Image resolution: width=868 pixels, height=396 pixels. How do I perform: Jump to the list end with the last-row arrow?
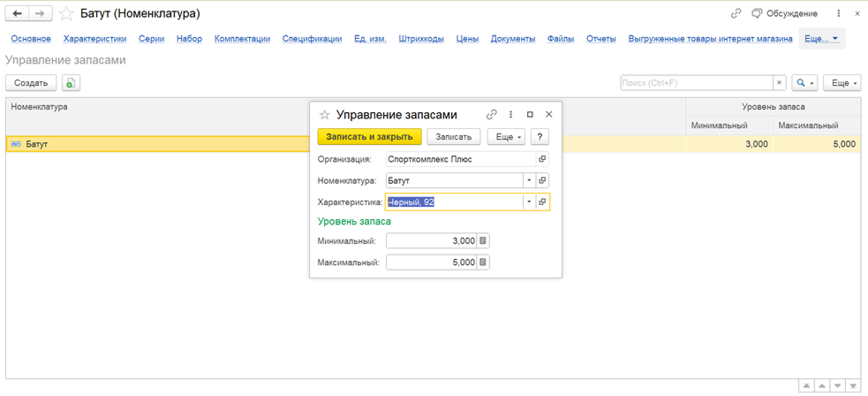coord(854,385)
